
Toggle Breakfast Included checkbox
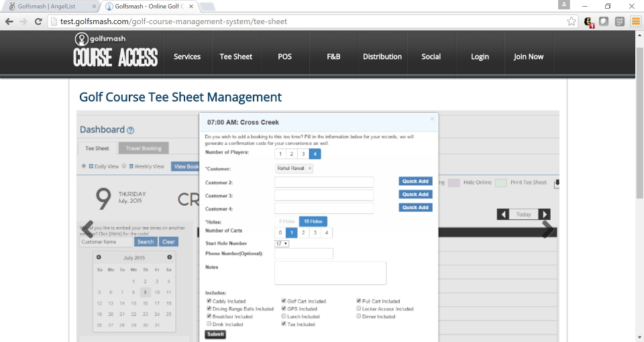(209, 316)
